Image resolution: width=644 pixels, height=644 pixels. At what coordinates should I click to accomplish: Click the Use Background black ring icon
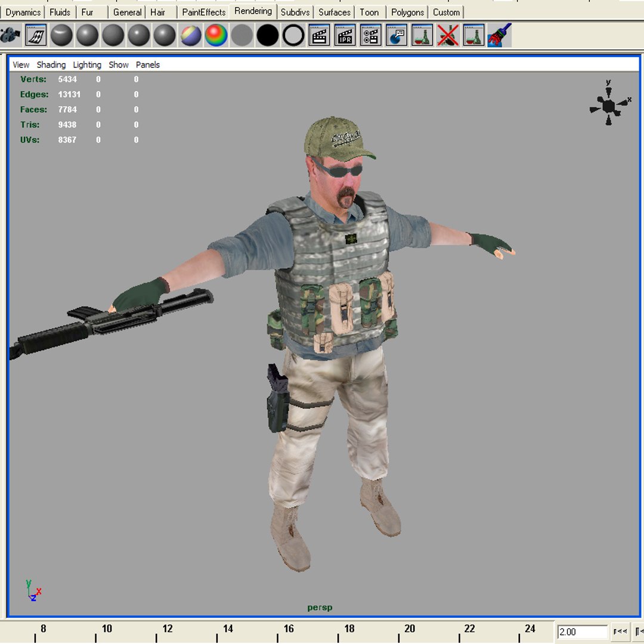pyautogui.click(x=293, y=35)
